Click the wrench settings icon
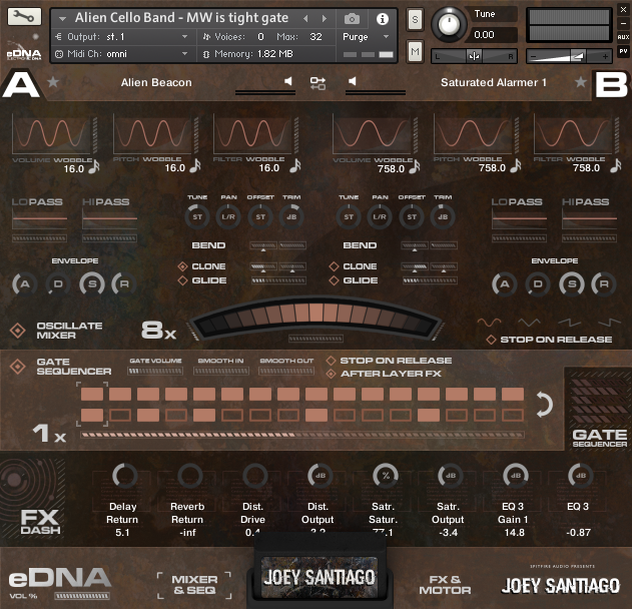632x609 pixels. 22,17
